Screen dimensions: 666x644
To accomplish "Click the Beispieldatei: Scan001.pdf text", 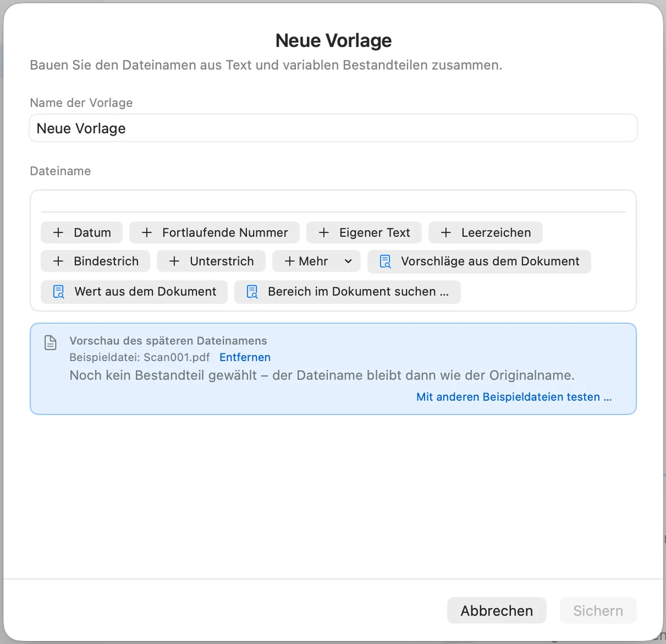I will (x=139, y=357).
